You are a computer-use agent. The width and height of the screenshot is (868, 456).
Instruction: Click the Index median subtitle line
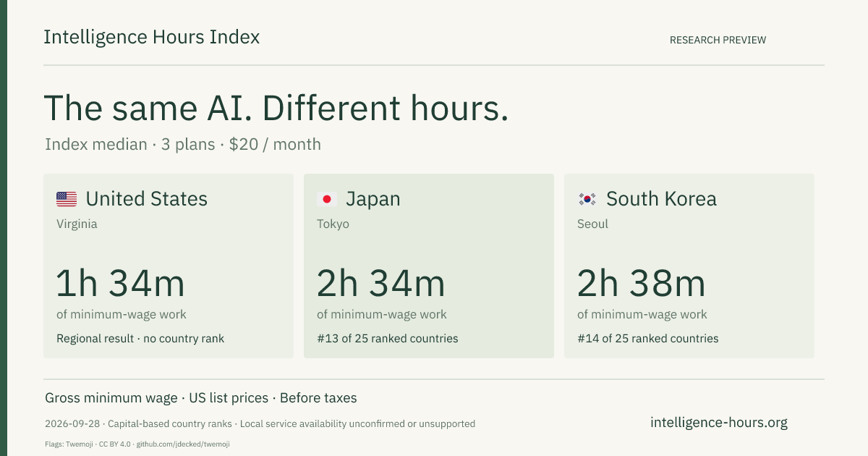(x=183, y=144)
